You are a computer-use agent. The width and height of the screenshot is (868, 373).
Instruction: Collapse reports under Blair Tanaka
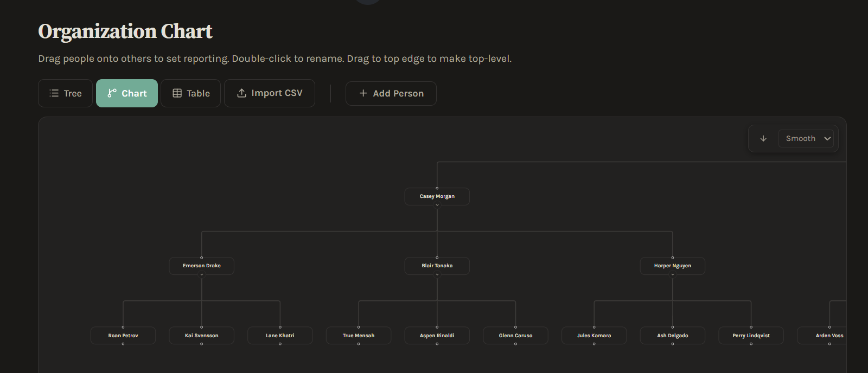pyautogui.click(x=437, y=274)
